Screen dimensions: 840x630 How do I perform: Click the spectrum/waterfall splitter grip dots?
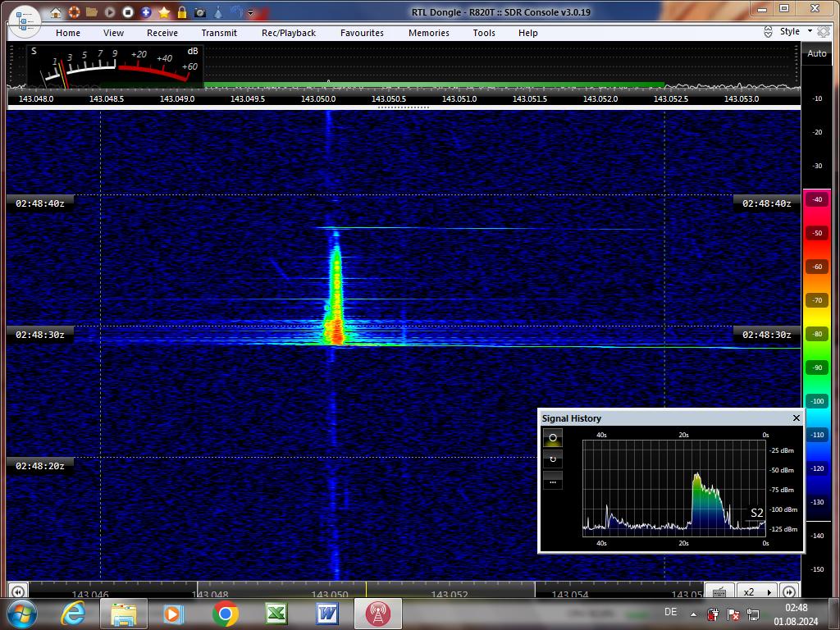[404, 107]
